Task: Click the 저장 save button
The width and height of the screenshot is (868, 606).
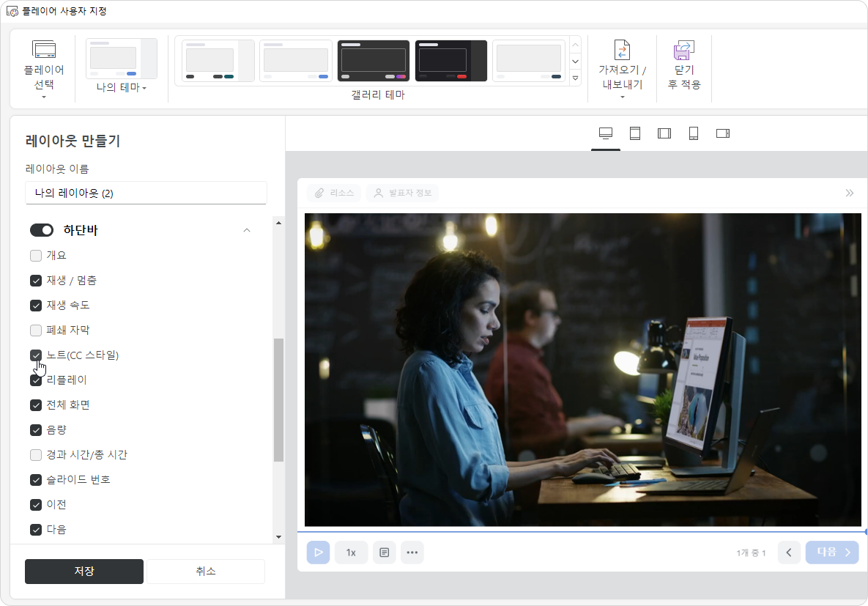Action: pyautogui.click(x=84, y=572)
